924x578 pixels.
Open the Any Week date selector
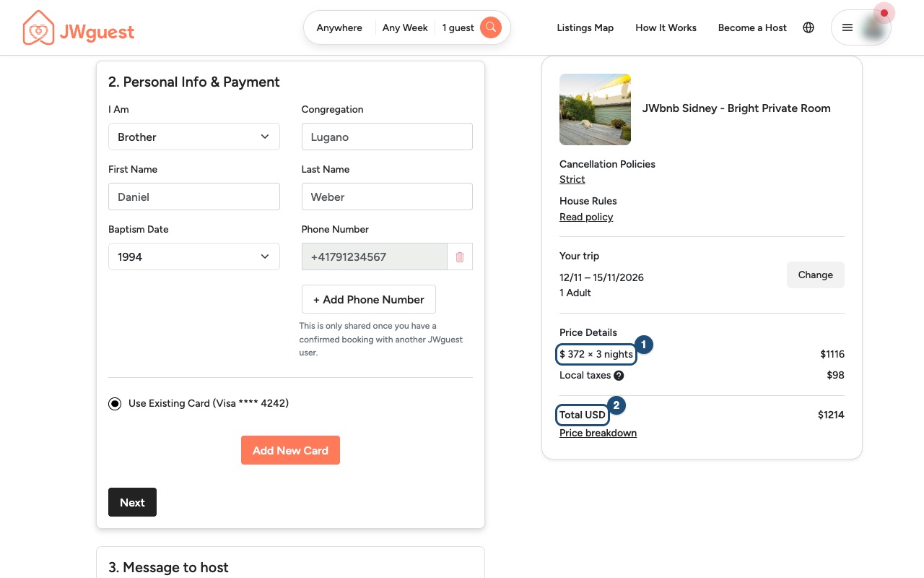click(x=405, y=27)
